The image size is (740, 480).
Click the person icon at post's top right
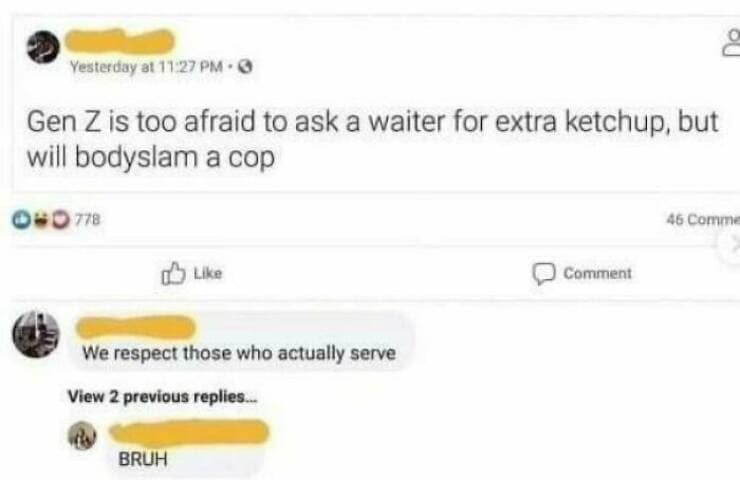click(732, 42)
